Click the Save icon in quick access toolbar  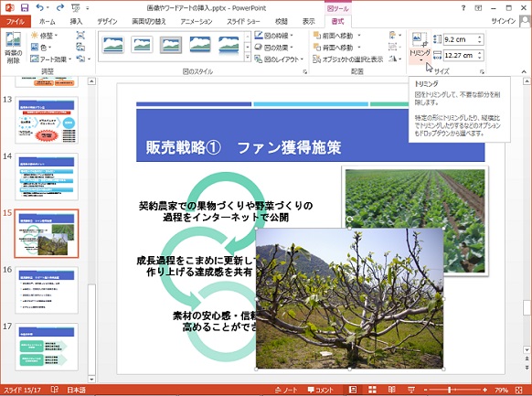[25, 7]
